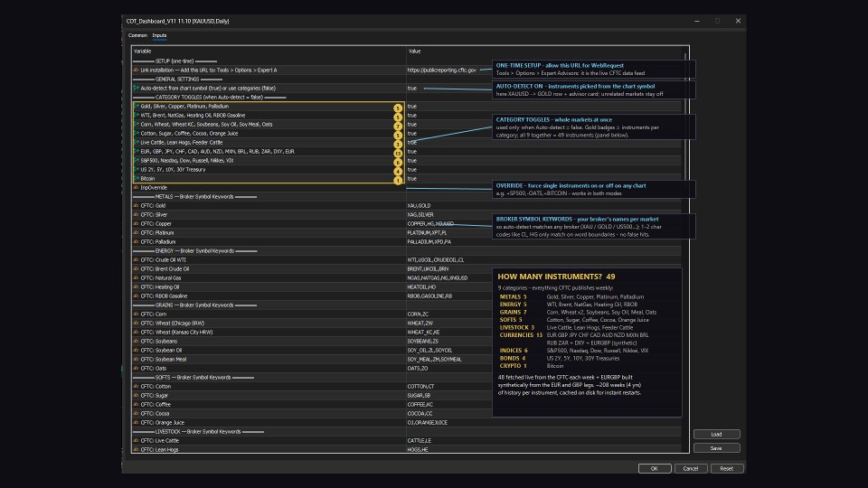Click the string icon beside CFTC: Oats
This screenshot has height=488, width=868.
pos(136,369)
